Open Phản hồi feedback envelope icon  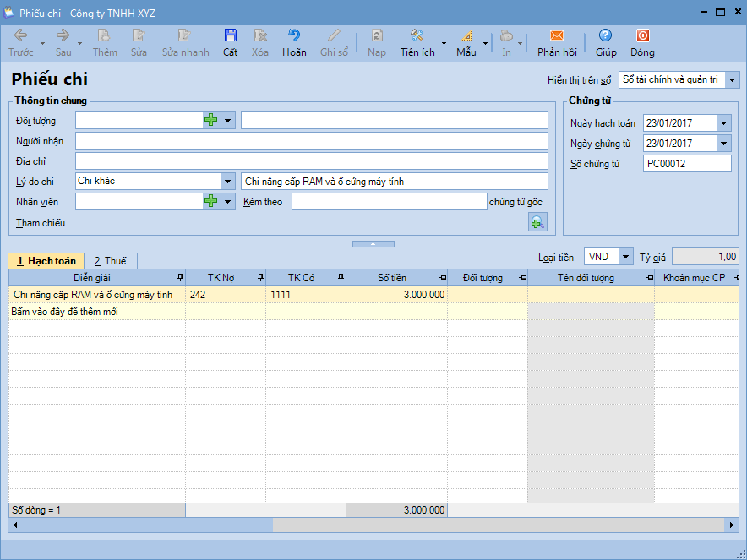click(x=556, y=36)
